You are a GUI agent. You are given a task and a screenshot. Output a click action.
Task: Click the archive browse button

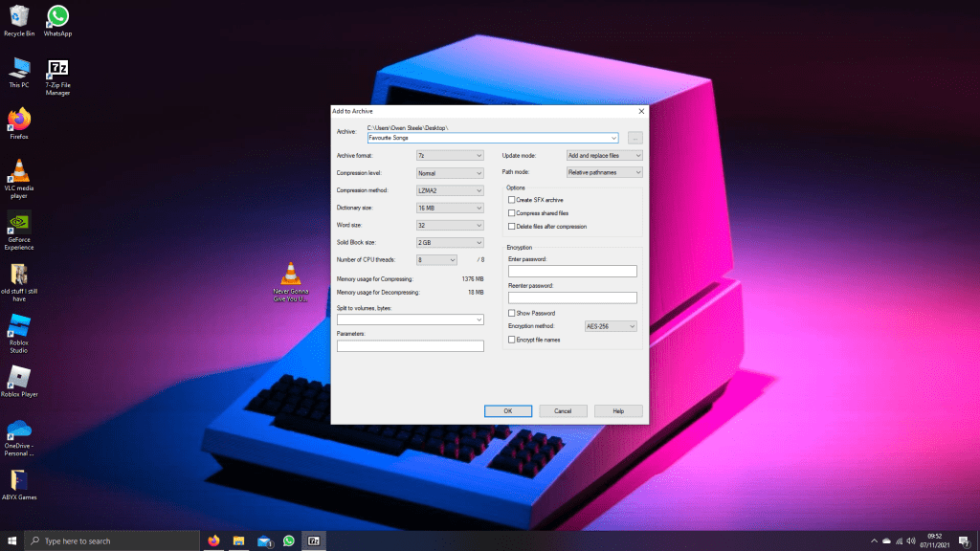click(x=635, y=138)
